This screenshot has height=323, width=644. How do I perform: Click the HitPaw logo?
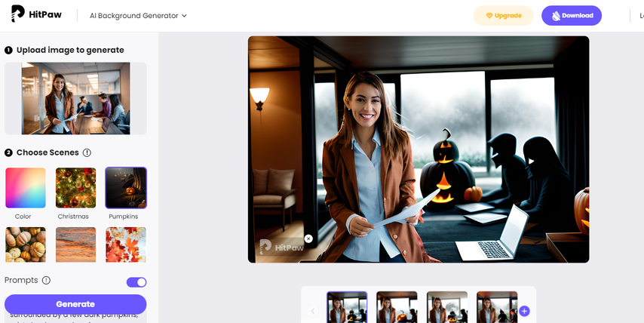click(36, 14)
